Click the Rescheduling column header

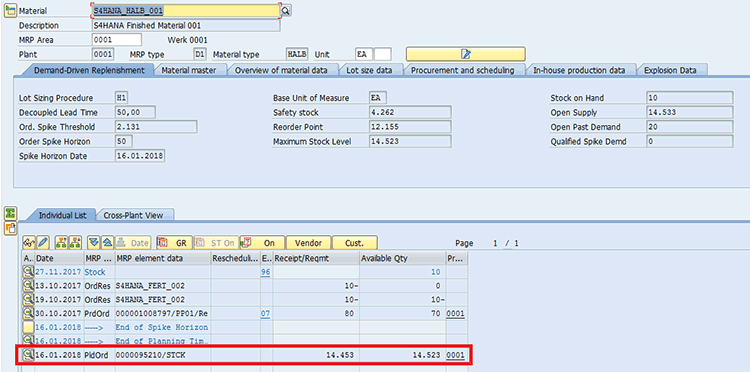click(235, 258)
